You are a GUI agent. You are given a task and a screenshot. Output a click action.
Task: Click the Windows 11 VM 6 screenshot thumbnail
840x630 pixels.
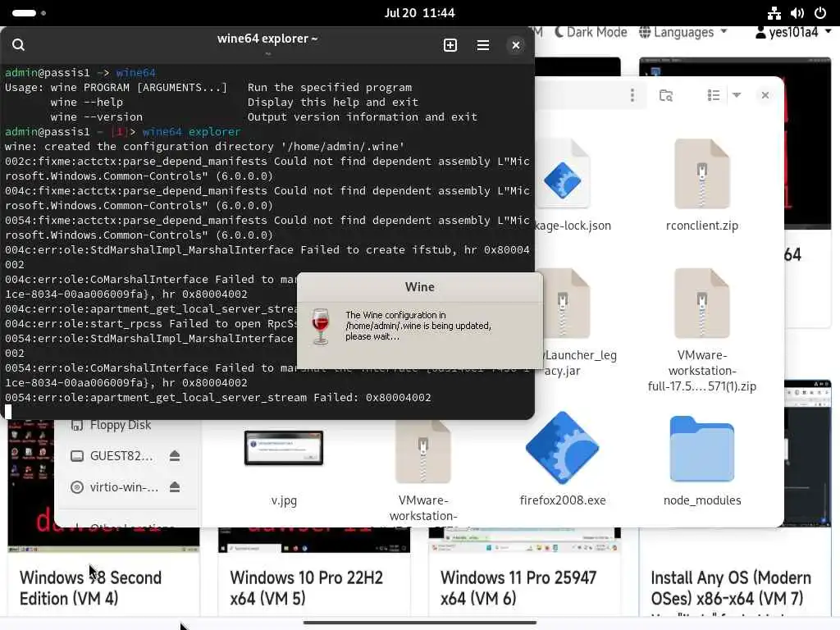pyautogui.click(x=524, y=540)
